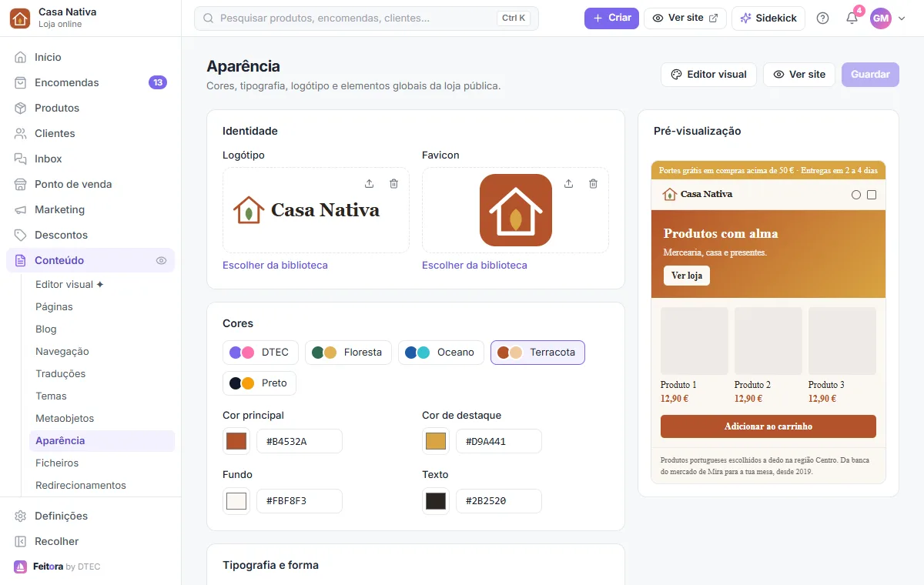Expand the account menu chevron
Viewport: 924px width, 585px height.
[x=902, y=18]
